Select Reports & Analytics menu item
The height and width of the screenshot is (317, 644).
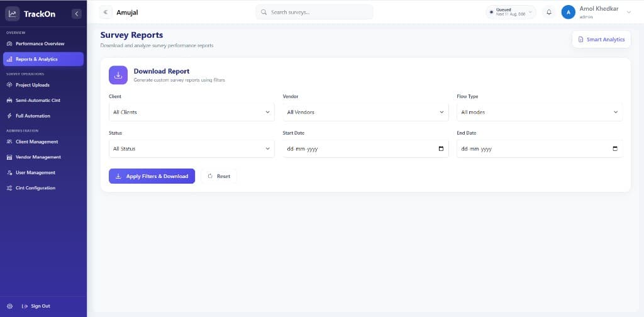click(x=43, y=59)
